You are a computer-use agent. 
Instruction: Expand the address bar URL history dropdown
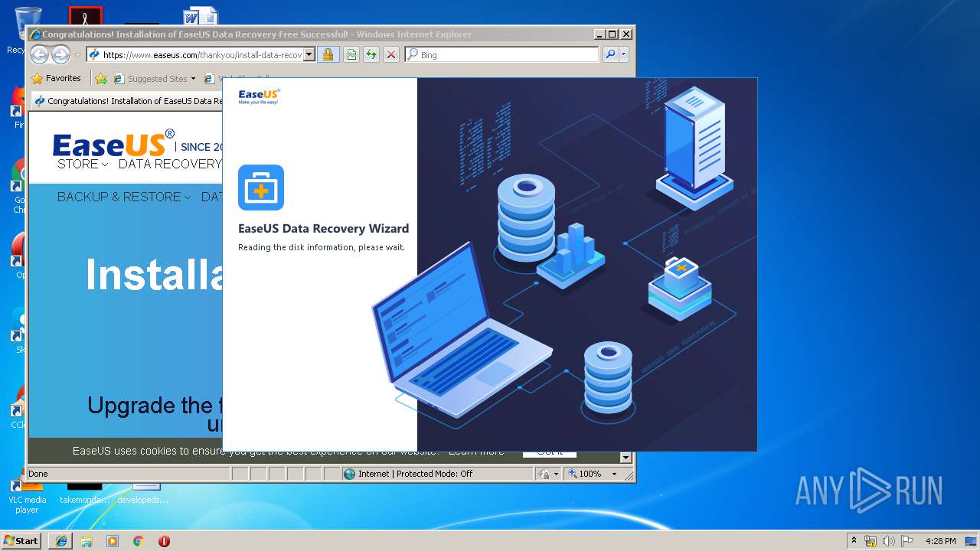pos(309,54)
